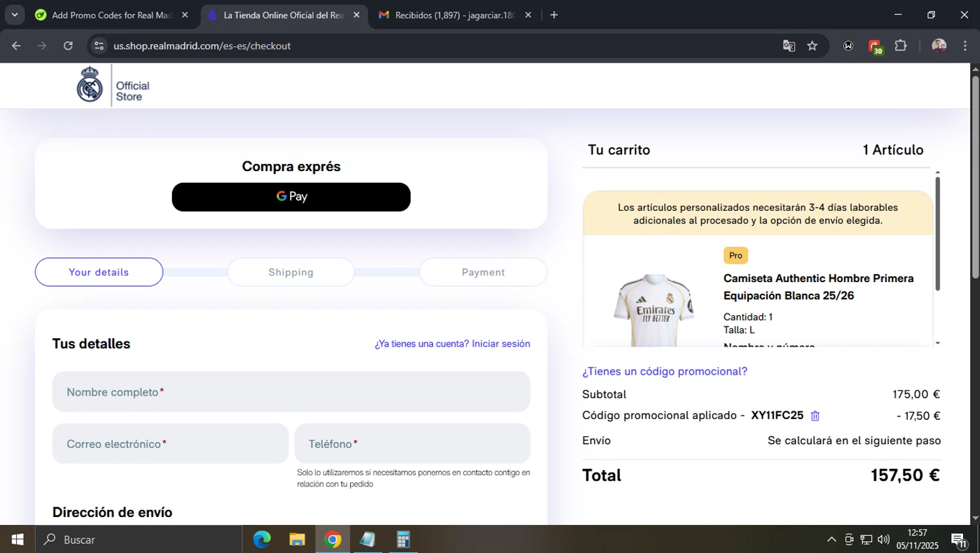Click the Total amount 157,50 €
Screen dimensions: 980x553
[x=905, y=475]
